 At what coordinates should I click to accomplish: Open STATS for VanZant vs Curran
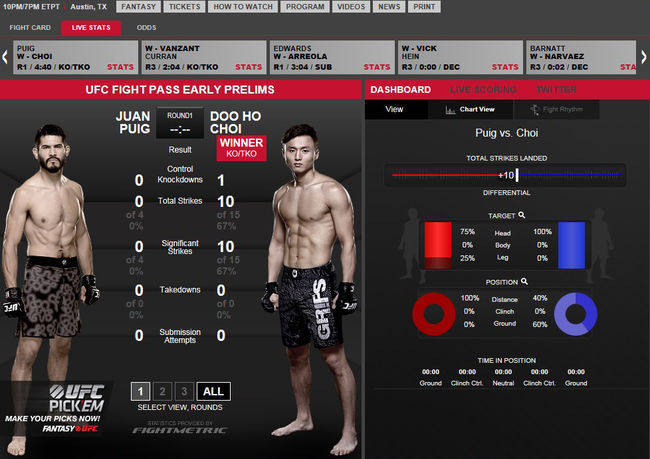click(249, 67)
